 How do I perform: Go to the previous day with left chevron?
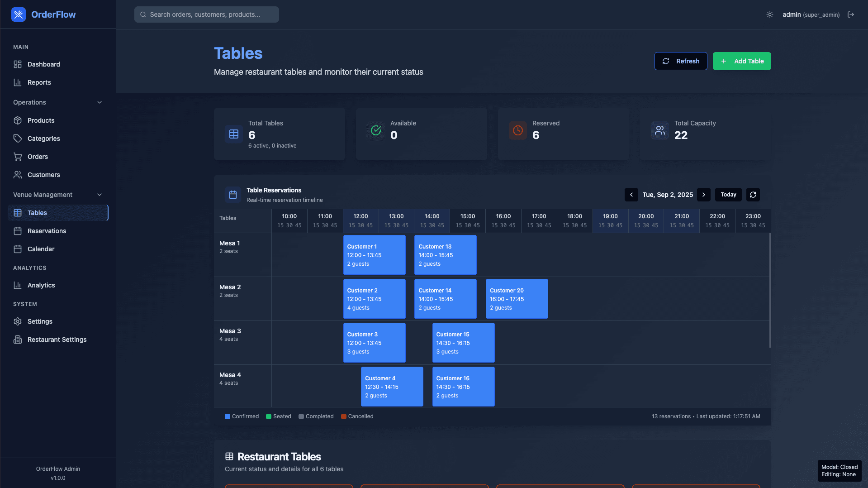[631, 195]
